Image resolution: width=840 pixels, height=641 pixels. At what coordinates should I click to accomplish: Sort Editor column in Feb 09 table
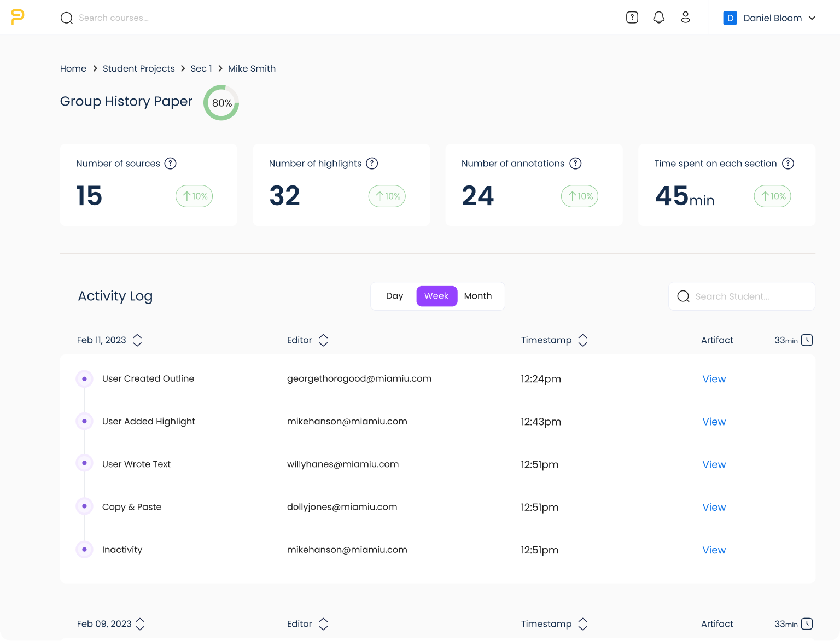coord(323,624)
